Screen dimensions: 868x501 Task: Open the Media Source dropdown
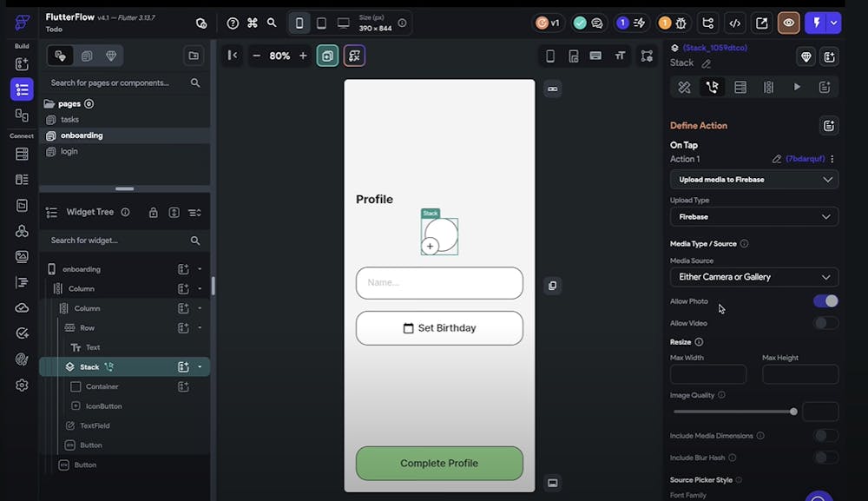pos(753,277)
